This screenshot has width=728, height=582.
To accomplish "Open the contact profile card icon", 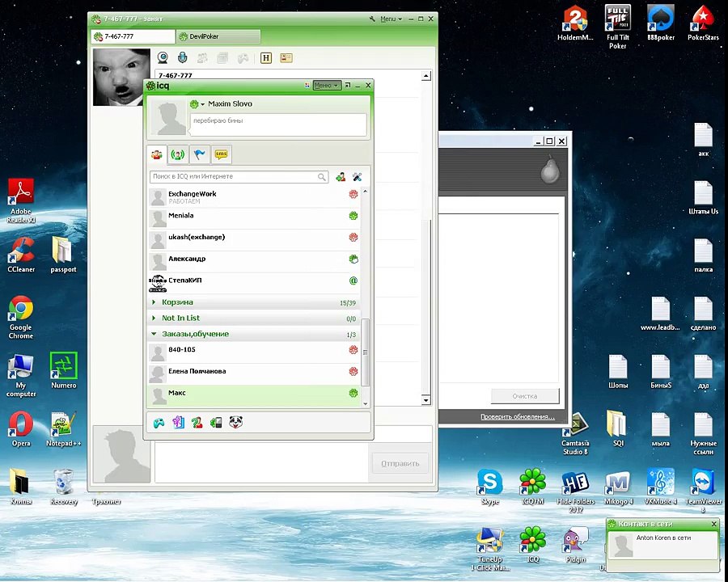I will (286, 58).
